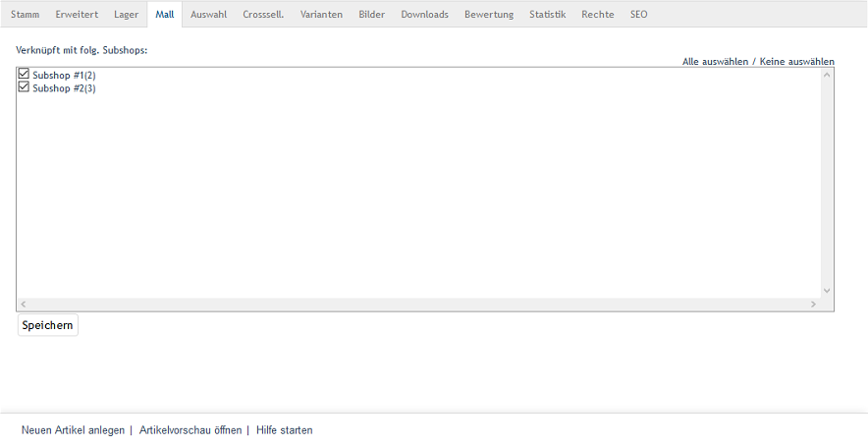Image resolution: width=868 pixels, height=446 pixels.
Task: Click Neuen Artikel anlegen link
Action: tap(73, 430)
